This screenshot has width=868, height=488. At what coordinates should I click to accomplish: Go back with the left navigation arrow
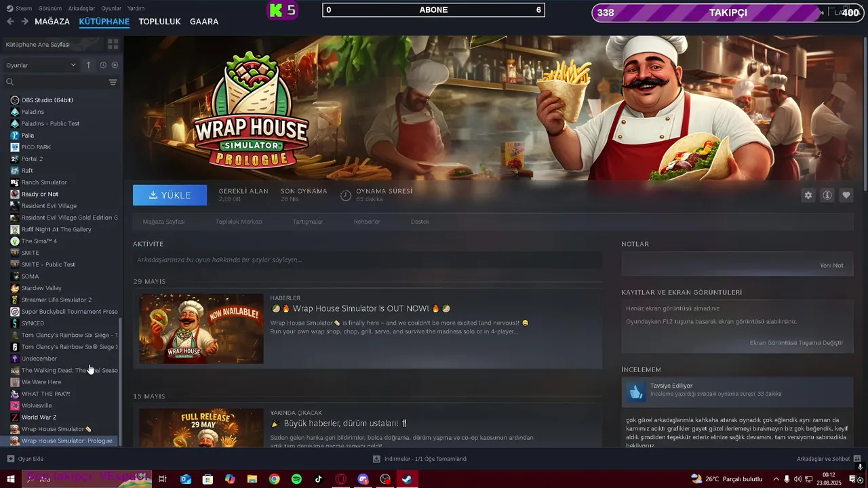tap(10, 22)
